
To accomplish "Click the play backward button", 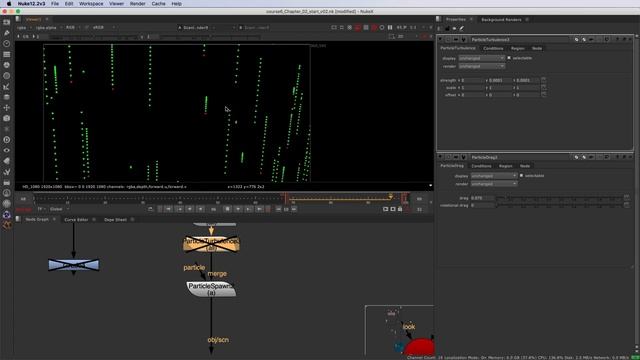I will point(200,209).
